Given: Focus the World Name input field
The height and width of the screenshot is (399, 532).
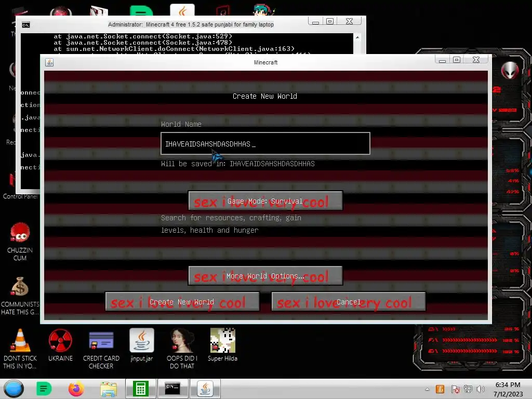Looking at the screenshot, I should [x=265, y=143].
